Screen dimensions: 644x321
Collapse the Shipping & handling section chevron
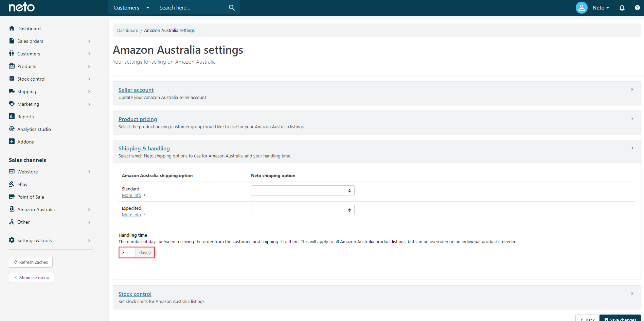point(632,148)
